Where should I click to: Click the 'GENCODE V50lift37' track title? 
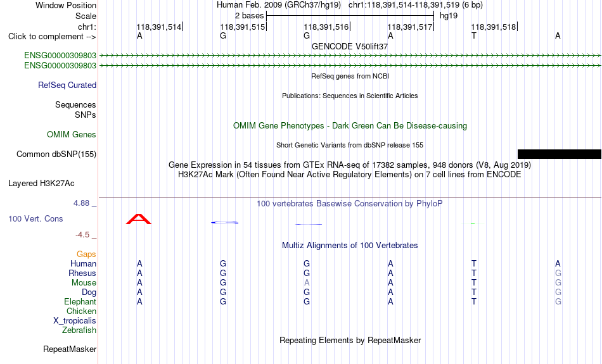[350, 46]
